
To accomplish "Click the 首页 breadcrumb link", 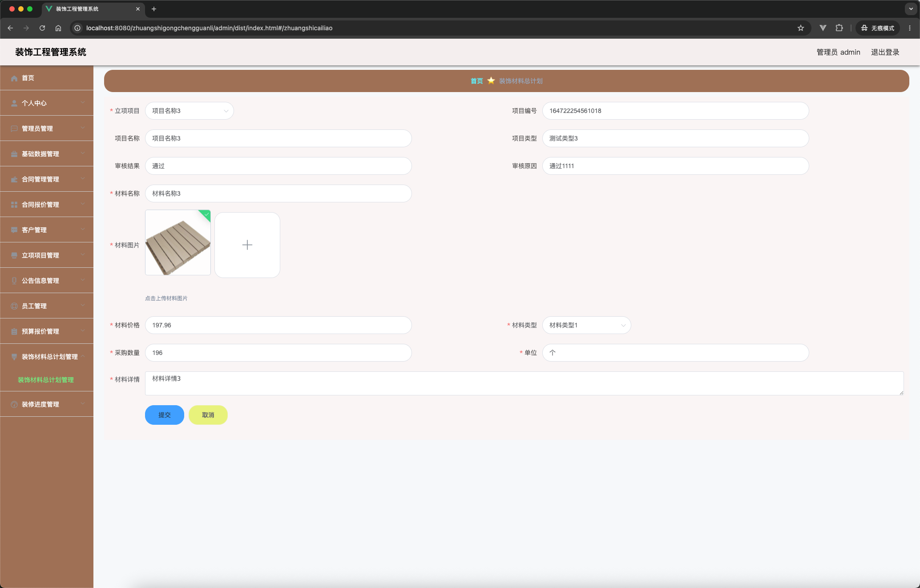I will pyautogui.click(x=476, y=81).
